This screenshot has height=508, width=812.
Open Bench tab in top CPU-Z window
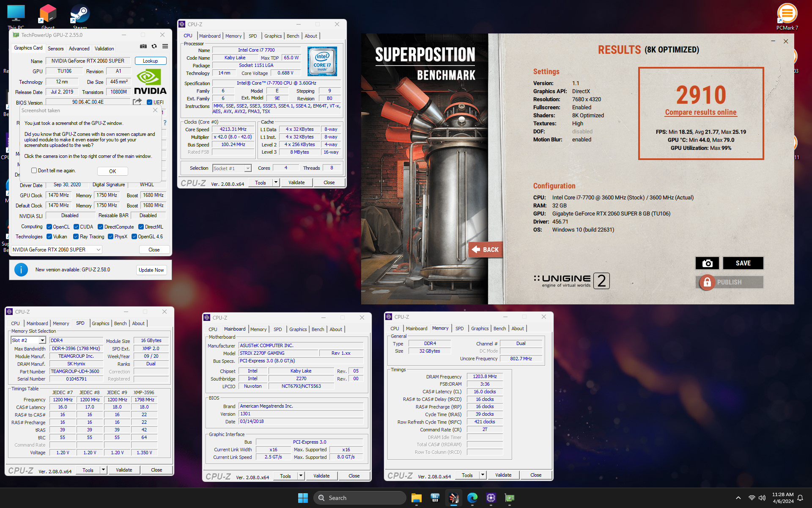click(x=293, y=36)
